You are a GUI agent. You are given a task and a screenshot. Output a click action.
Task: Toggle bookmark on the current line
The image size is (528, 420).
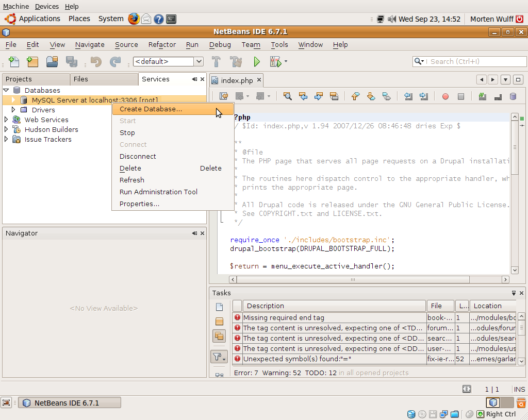(386, 96)
